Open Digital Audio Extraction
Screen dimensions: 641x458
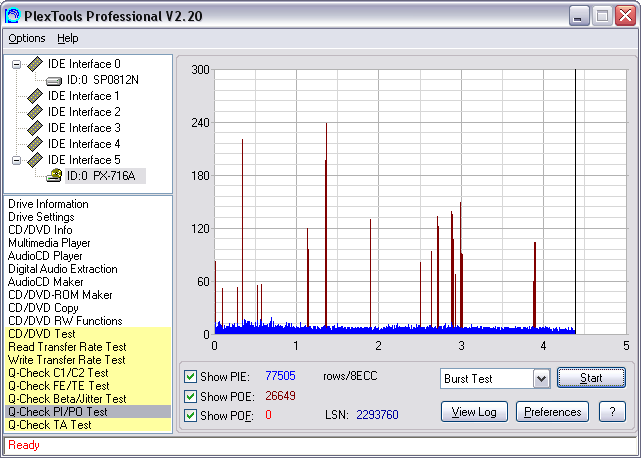(x=63, y=269)
